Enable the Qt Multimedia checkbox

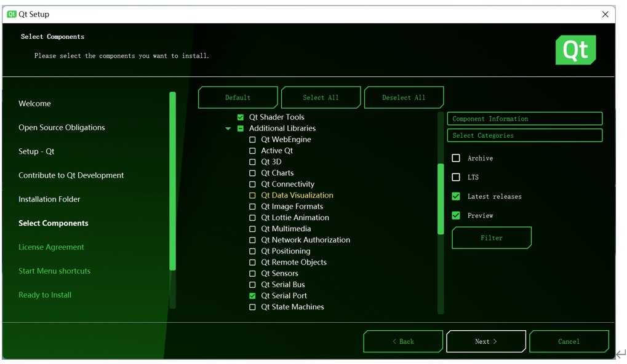tap(252, 229)
